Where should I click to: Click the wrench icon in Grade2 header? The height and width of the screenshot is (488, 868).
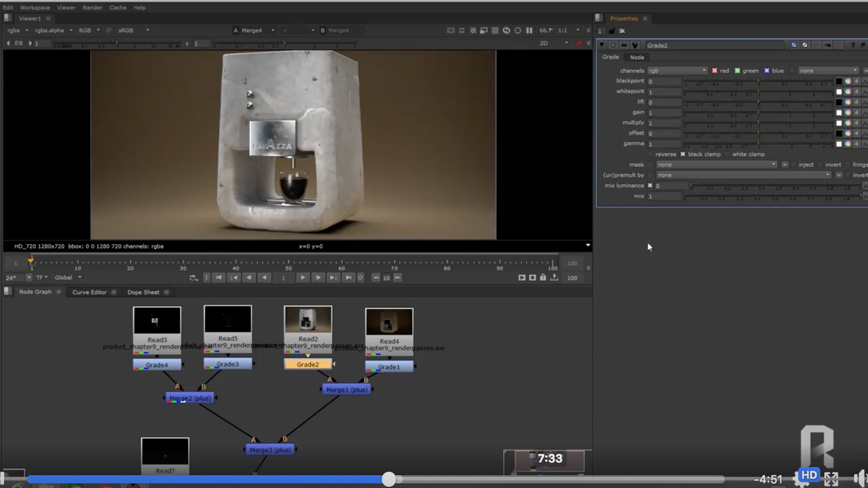click(635, 45)
